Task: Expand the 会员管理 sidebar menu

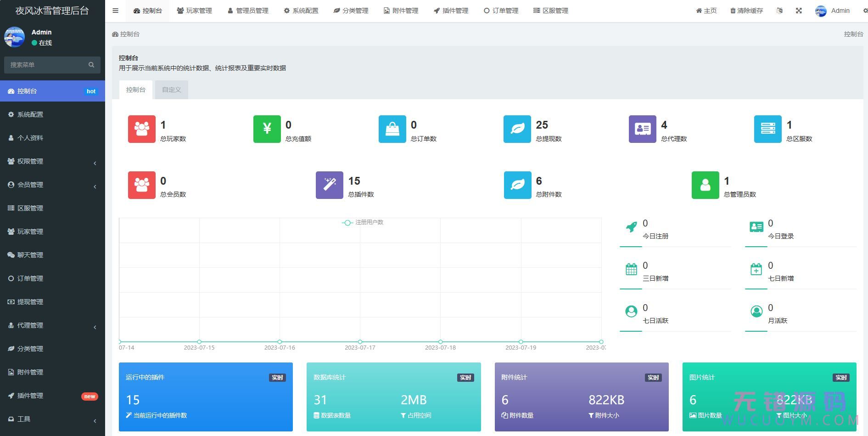Action: pyautogui.click(x=52, y=185)
